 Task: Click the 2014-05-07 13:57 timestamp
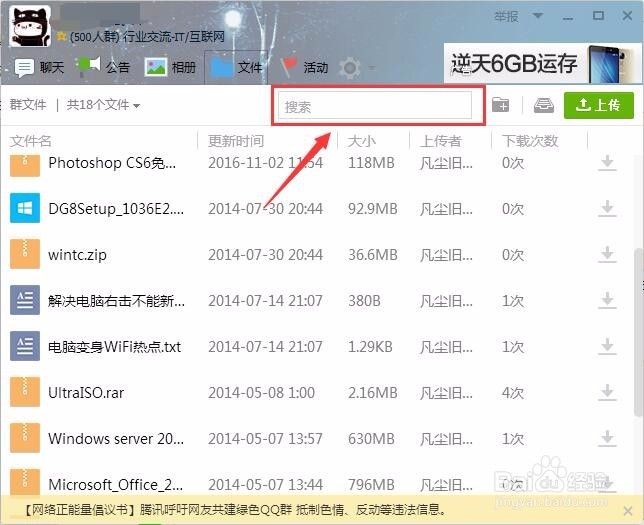[x=265, y=439]
